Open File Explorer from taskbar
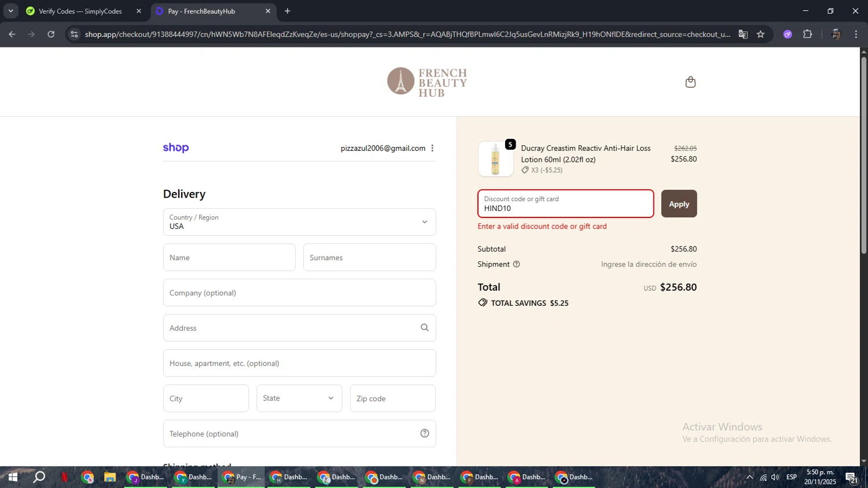 110,477
